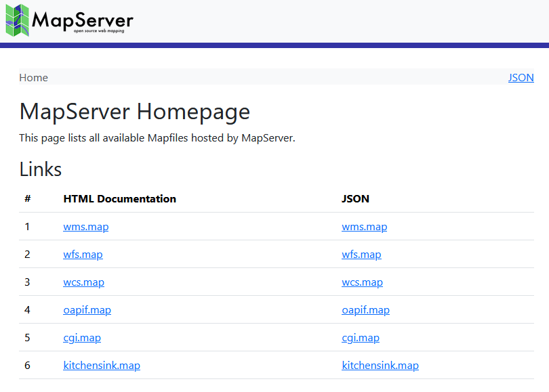Open the JSON link for wfs.map

(x=361, y=254)
